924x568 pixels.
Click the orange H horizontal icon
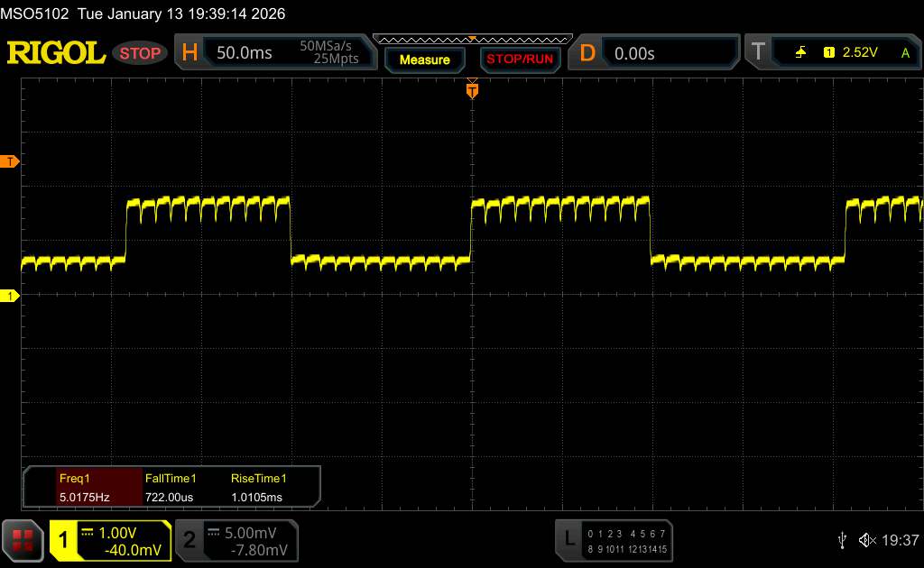coord(189,53)
